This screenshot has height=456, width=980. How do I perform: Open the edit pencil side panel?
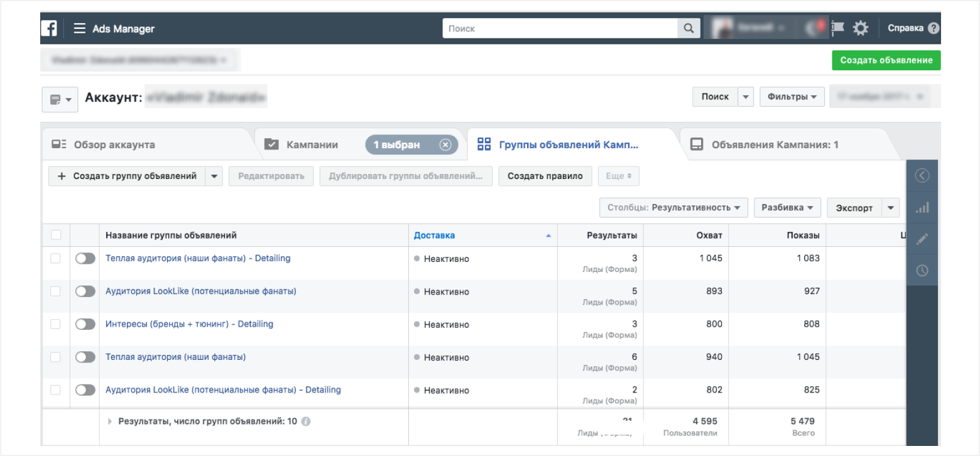tap(922, 239)
